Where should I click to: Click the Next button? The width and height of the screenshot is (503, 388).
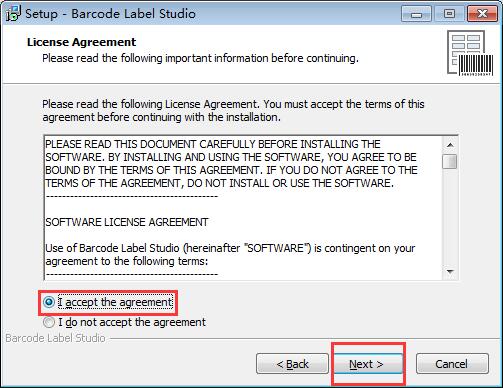[366, 364]
